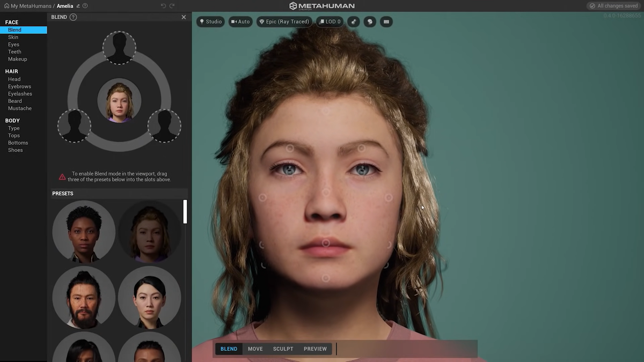Click the BLEND panel title text

(59, 17)
